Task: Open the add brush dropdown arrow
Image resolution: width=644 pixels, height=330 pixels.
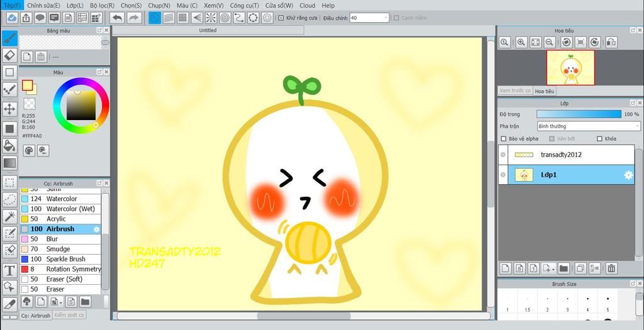Action: pyautogui.click(x=61, y=303)
